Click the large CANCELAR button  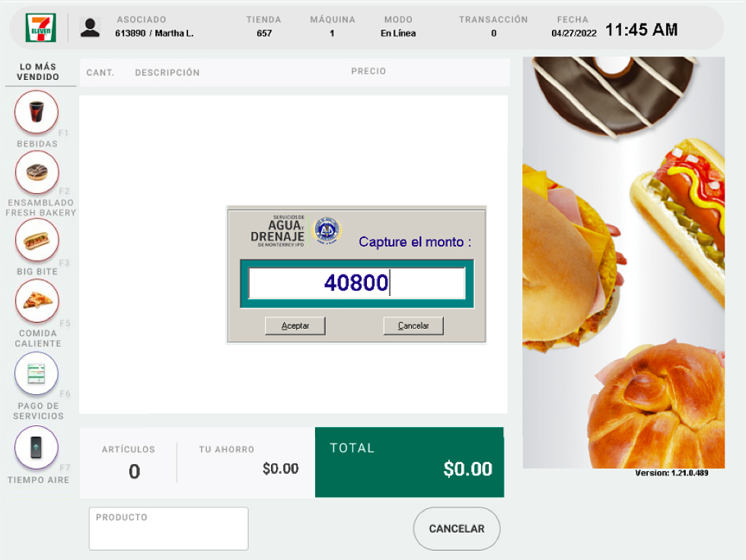(x=457, y=529)
